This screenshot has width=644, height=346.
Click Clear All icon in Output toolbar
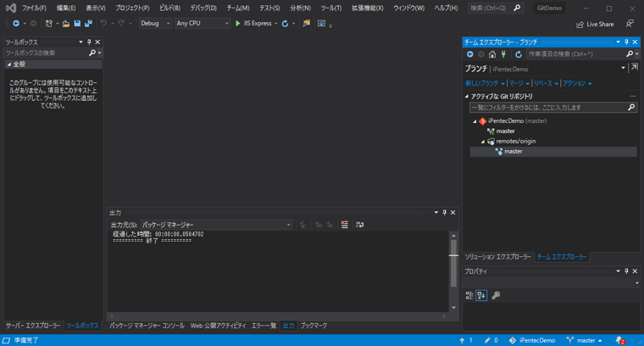(x=345, y=225)
